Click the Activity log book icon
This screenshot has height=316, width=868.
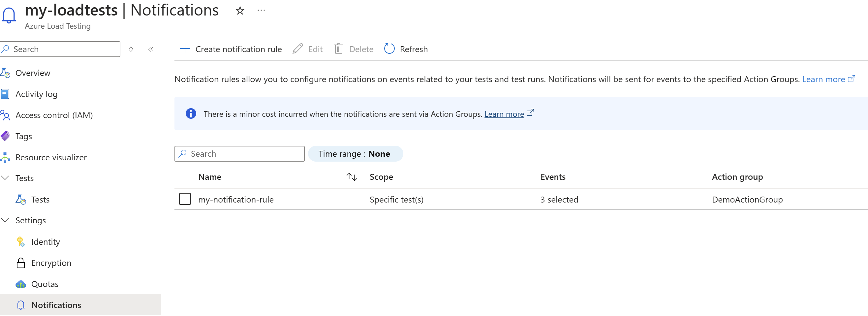pos(5,94)
